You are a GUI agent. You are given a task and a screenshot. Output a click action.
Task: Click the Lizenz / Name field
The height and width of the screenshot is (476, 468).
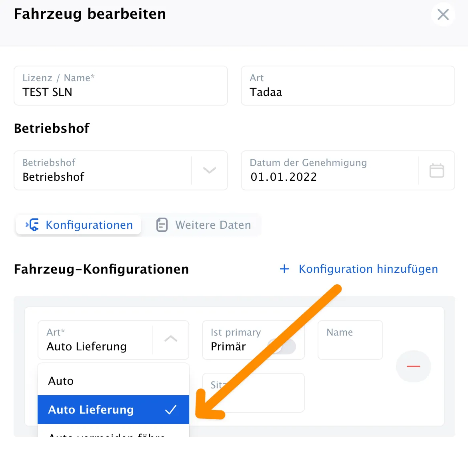121,86
